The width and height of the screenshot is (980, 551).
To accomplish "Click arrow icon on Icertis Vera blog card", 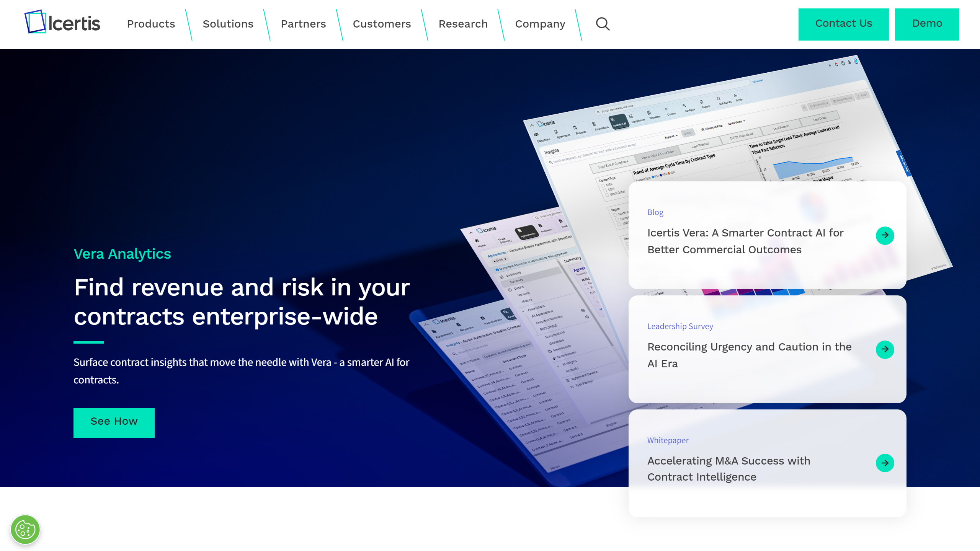I will (x=885, y=235).
